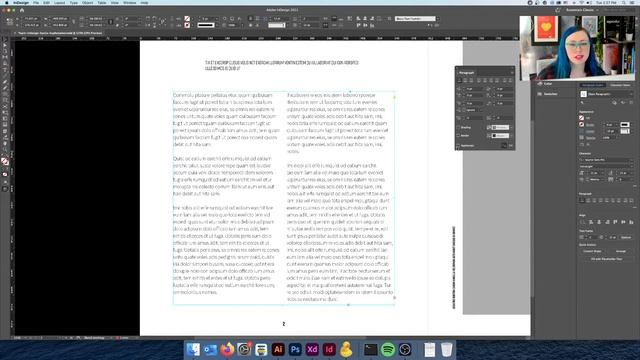Switch to the Character Styles tab
This screenshot has height=360, width=640.
(x=620, y=85)
